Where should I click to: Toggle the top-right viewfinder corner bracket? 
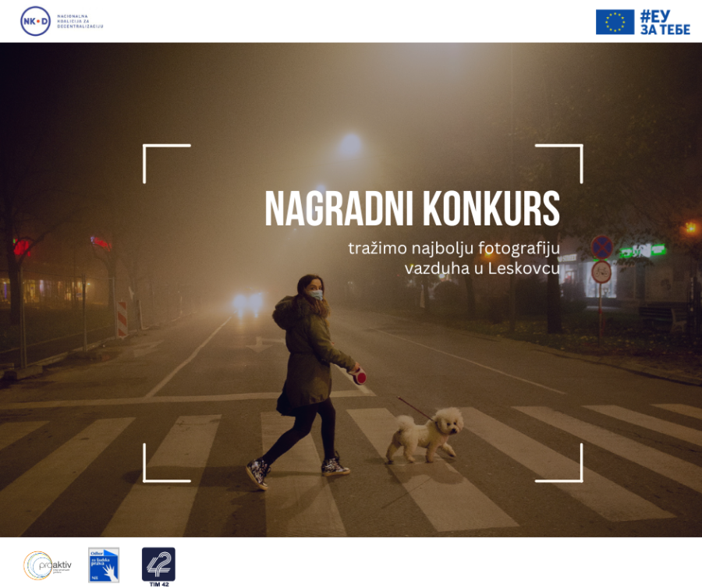[572, 154]
